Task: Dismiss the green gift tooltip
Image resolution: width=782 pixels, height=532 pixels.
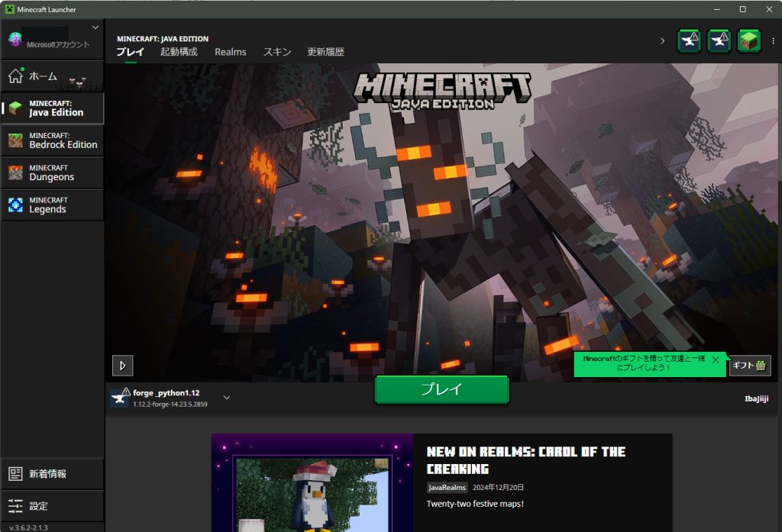Action: click(716, 360)
